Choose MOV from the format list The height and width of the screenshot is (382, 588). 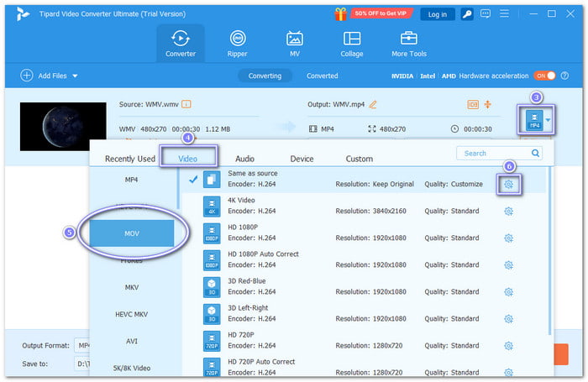click(x=132, y=231)
